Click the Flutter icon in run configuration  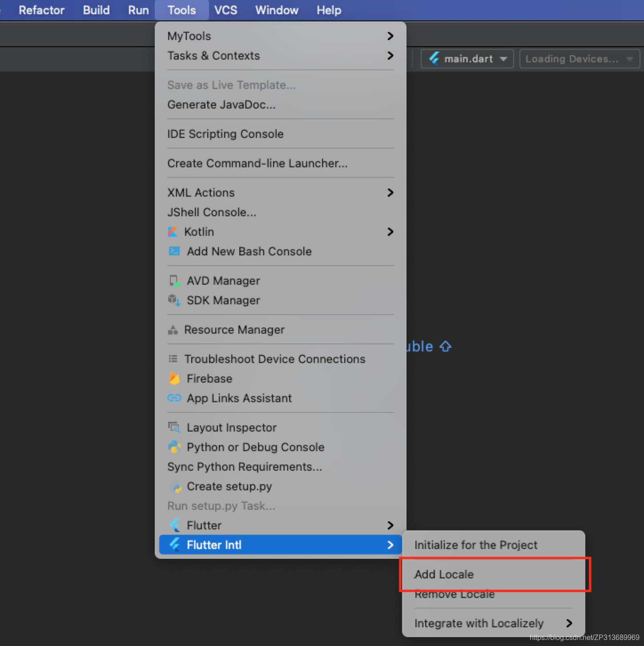tap(434, 59)
